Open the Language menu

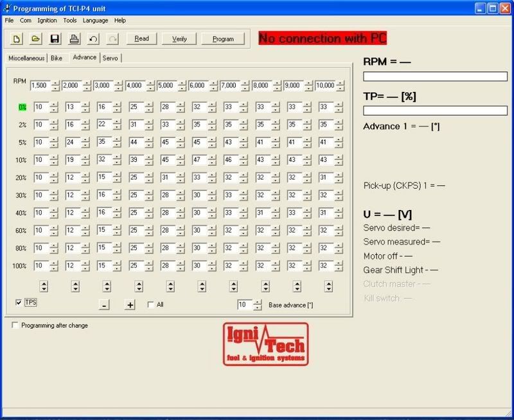tap(95, 21)
